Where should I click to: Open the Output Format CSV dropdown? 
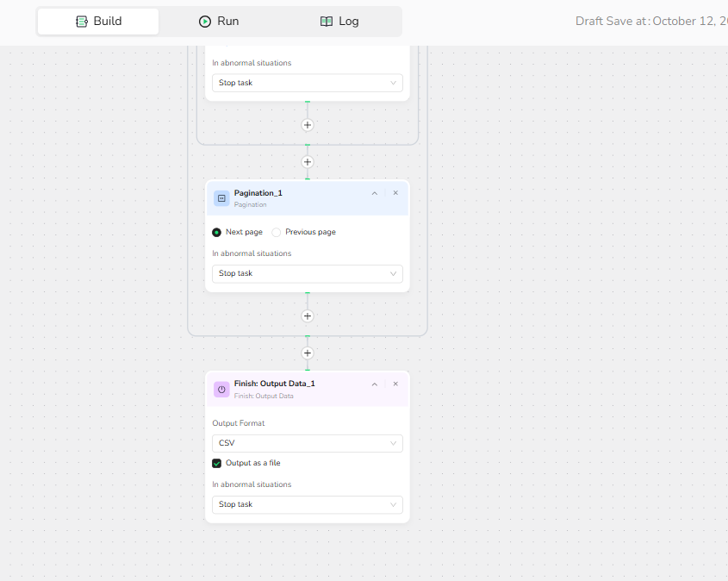pos(307,443)
